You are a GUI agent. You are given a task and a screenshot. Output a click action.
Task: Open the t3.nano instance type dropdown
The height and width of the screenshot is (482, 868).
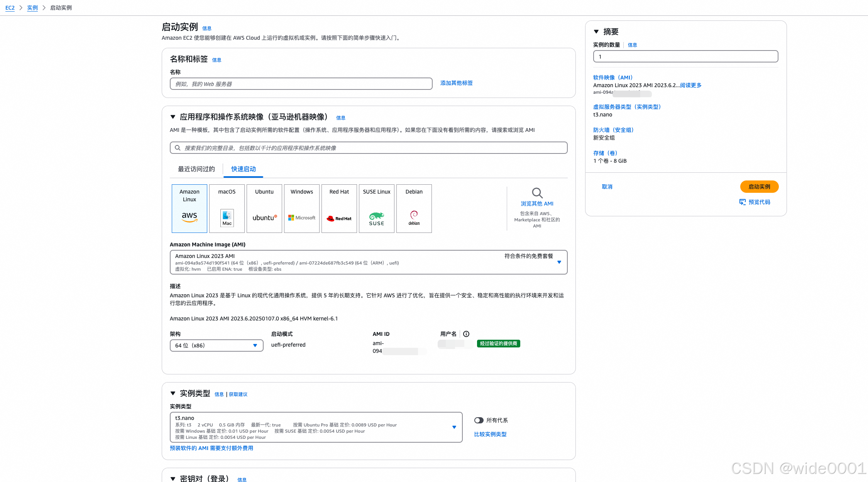[316, 427]
